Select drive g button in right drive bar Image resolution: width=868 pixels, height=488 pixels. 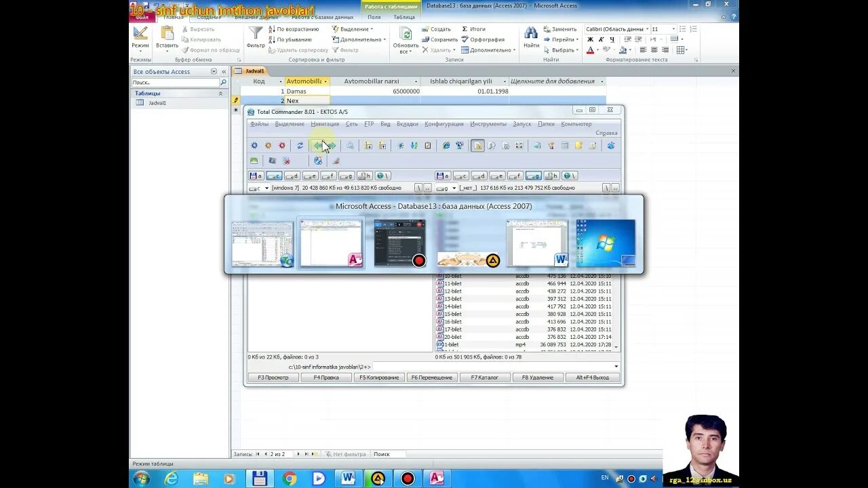click(533, 176)
